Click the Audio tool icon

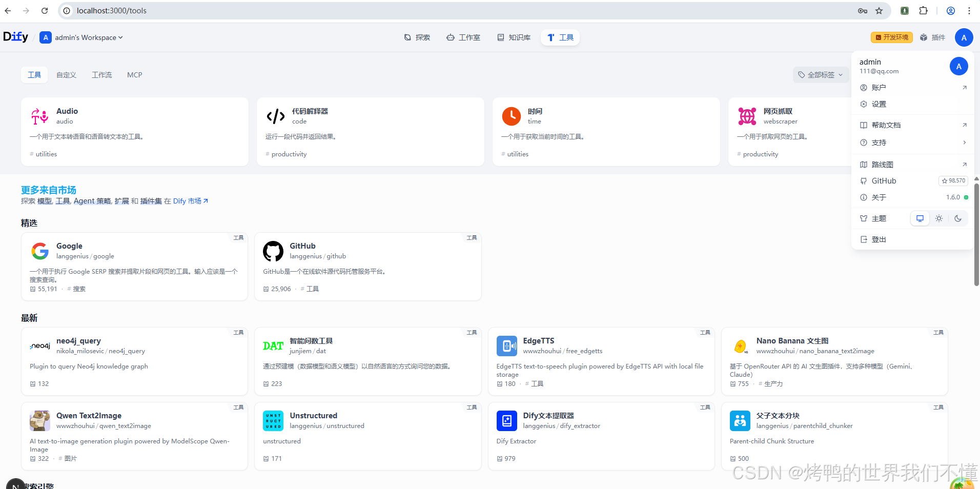pos(39,116)
